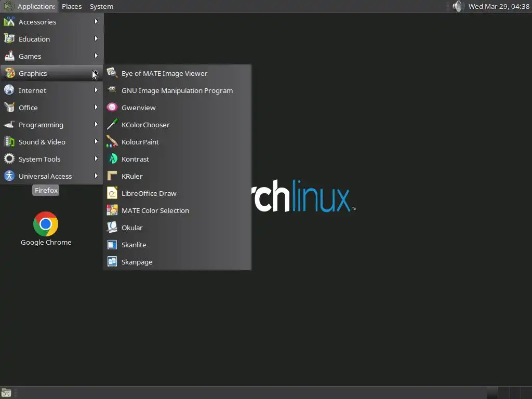This screenshot has width=532, height=399.
Task: Click the KColorChooser eyedropper icon
Action: tap(112, 125)
